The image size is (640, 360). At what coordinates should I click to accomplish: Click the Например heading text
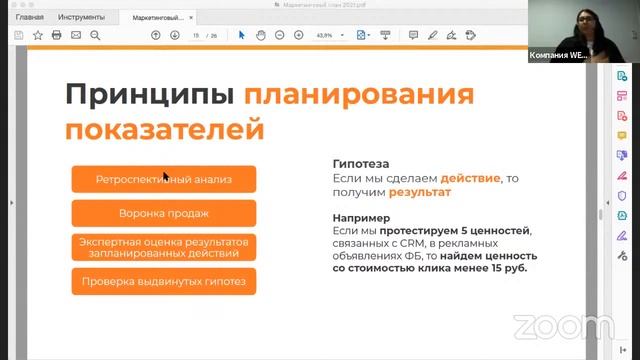[x=361, y=218]
